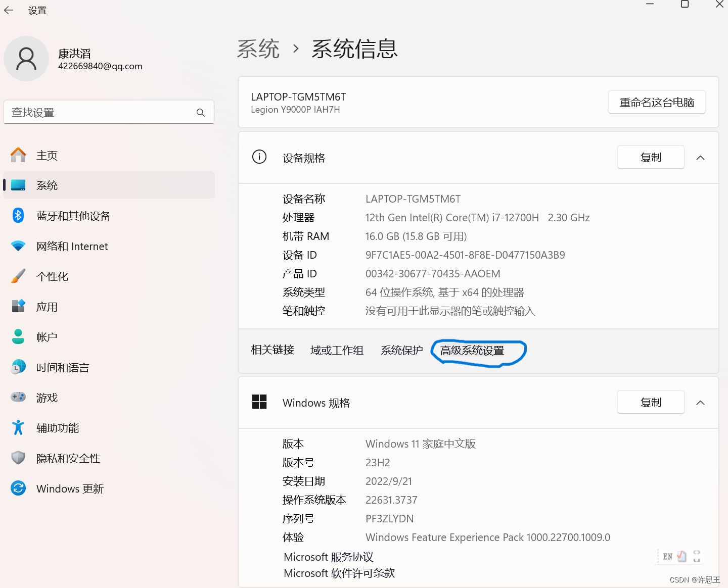Click edition text Windows 11 家庭中文版
Image resolution: width=728 pixels, height=588 pixels.
[421, 444]
